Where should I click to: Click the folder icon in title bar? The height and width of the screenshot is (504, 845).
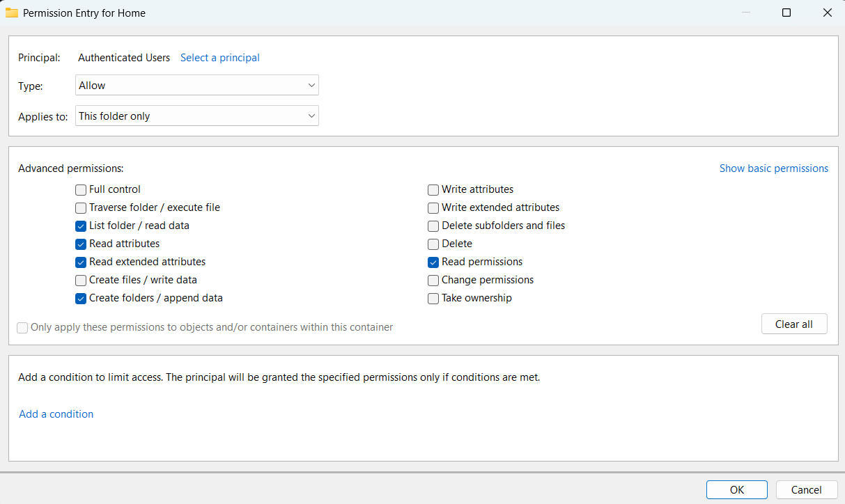tap(12, 13)
